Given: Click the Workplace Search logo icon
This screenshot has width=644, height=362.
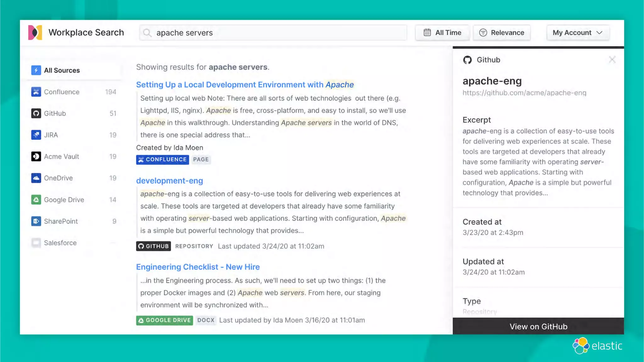Looking at the screenshot, I should [x=35, y=32].
